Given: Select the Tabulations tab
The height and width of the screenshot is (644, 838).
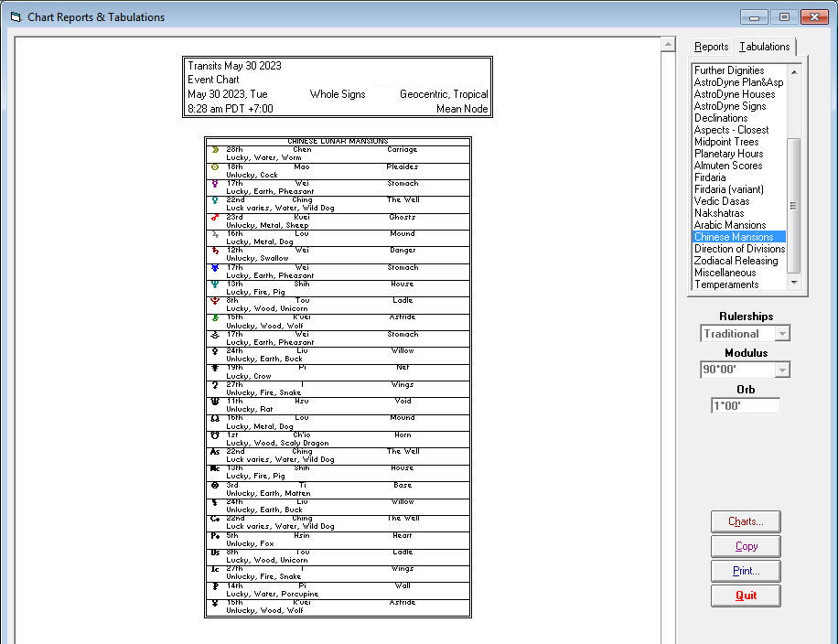Looking at the screenshot, I should 764,47.
